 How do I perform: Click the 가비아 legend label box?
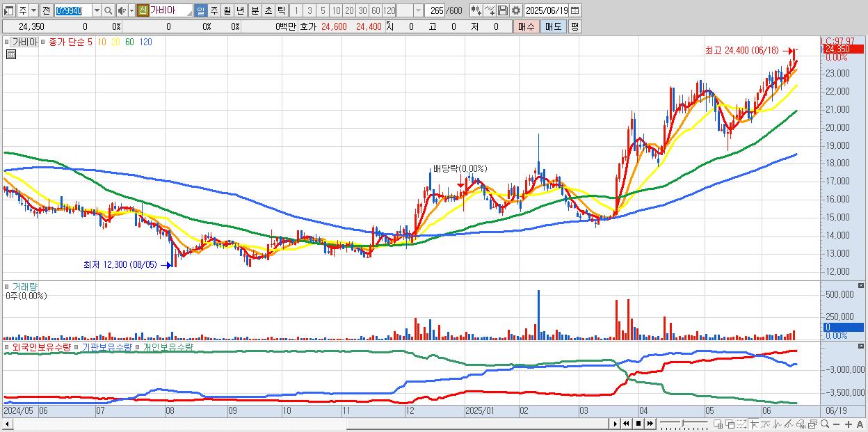(24, 42)
